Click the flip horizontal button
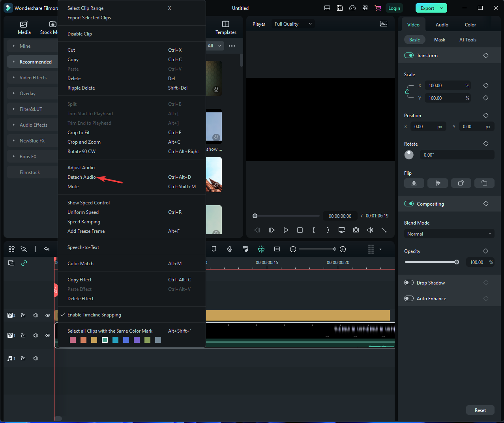 click(x=414, y=183)
